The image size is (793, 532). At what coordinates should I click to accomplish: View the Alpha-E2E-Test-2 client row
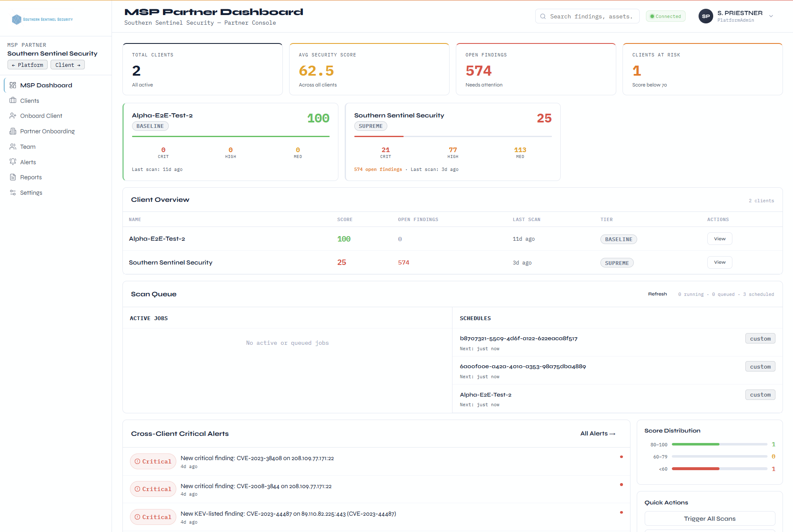click(719, 239)
